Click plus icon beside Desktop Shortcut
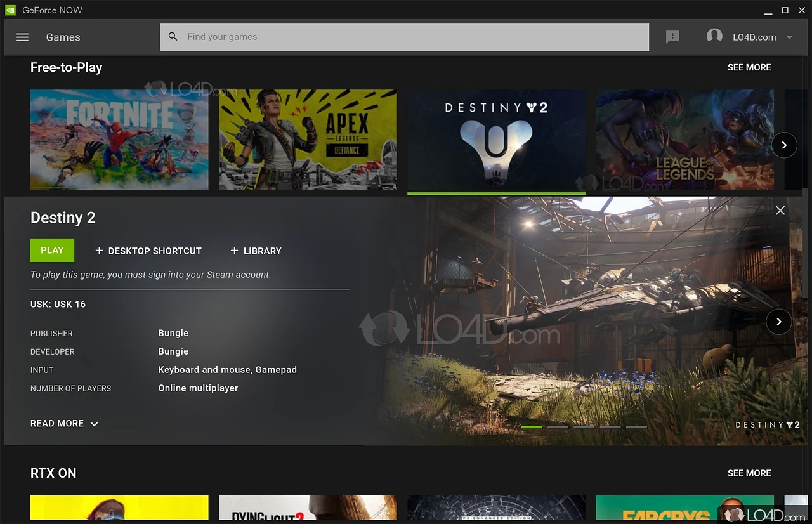 99,251
